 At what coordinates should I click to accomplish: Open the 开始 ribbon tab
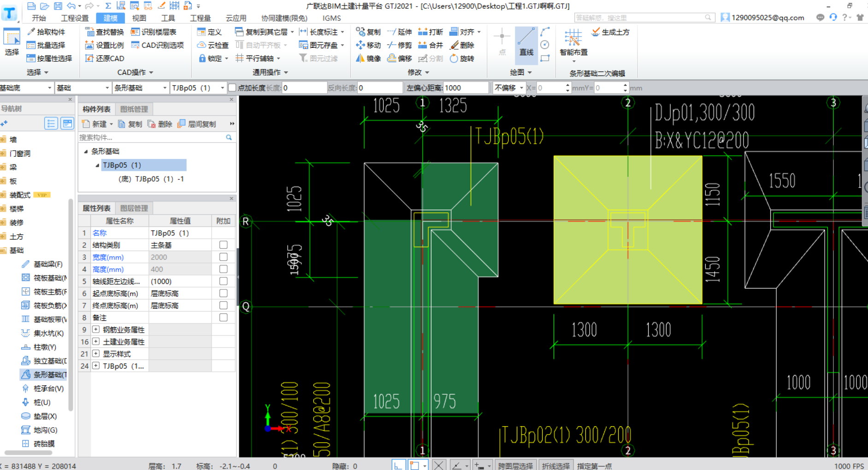(x=39, y=18)
